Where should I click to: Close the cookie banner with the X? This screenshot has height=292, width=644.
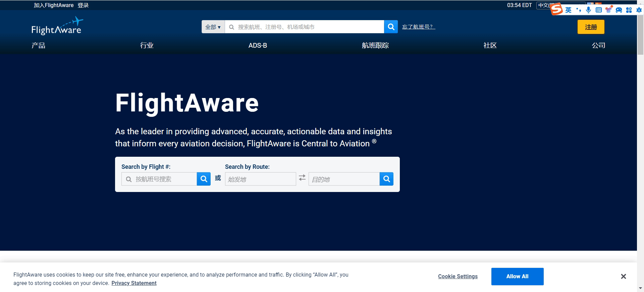click(623, 276)
